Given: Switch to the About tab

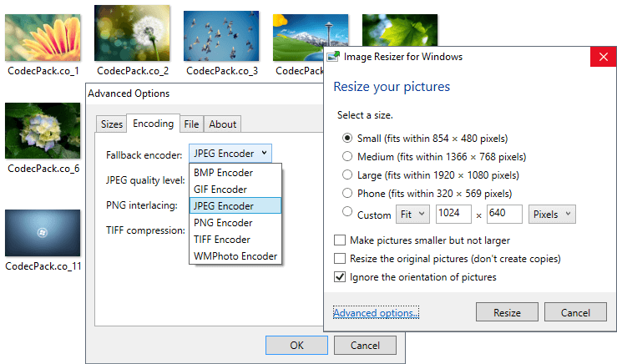Looking at the screenshot, I should (x=222, y=124).
